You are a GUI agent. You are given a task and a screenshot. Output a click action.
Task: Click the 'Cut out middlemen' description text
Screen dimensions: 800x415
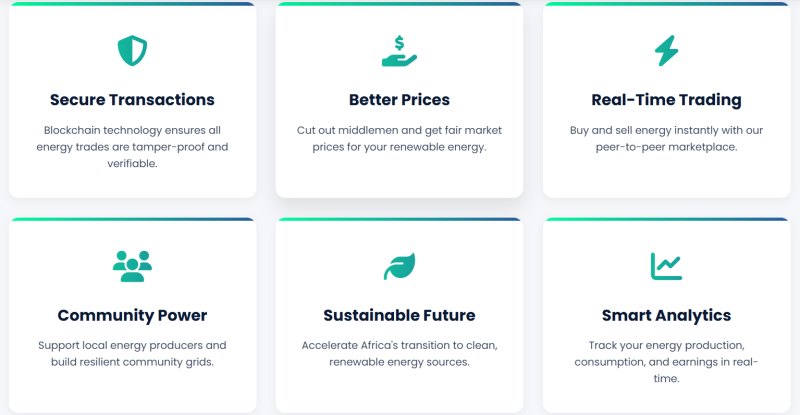coord(399,139)
